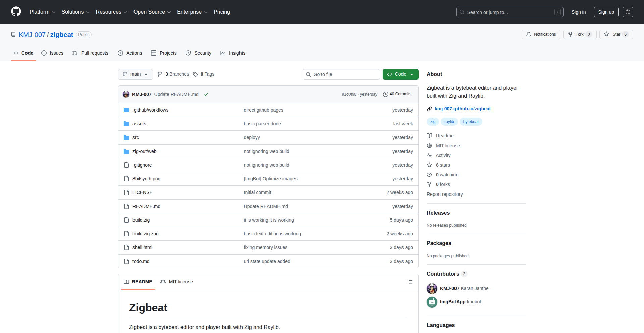Fork the zigbeat repository
Screen dimensions: 644x333
(580, 34)
